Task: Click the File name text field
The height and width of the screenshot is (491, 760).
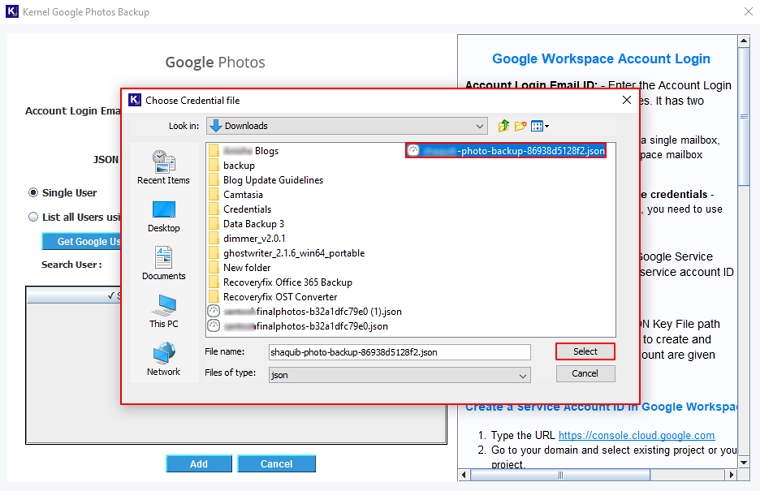Action: 398,352
